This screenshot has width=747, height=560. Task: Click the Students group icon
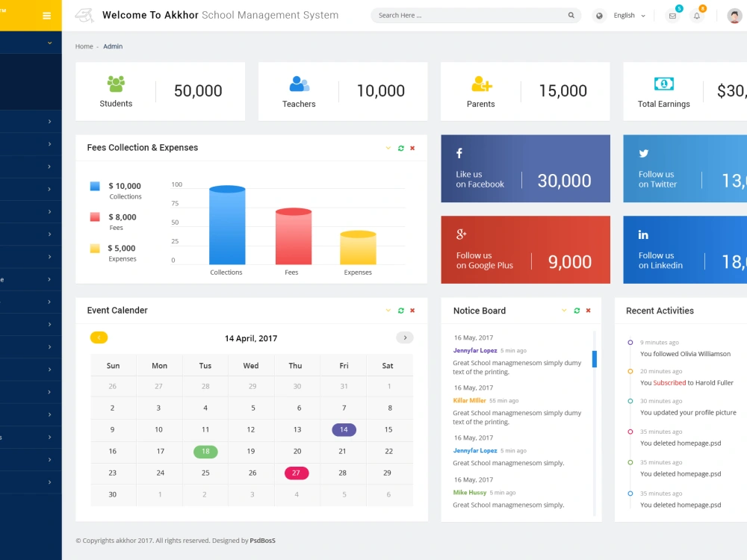(116, 84)
